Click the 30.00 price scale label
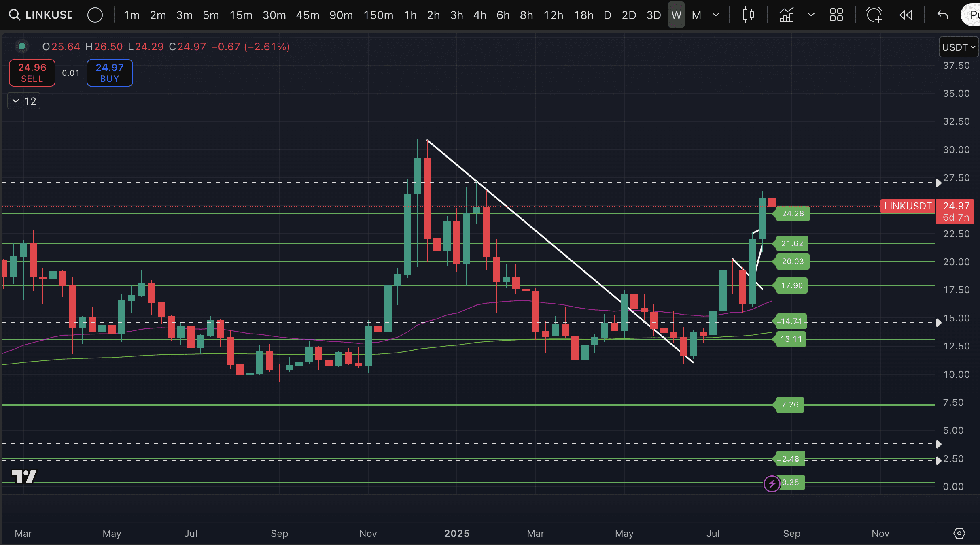Image resolution: width=980 pixels, height=545 pixels. (956, 149)
